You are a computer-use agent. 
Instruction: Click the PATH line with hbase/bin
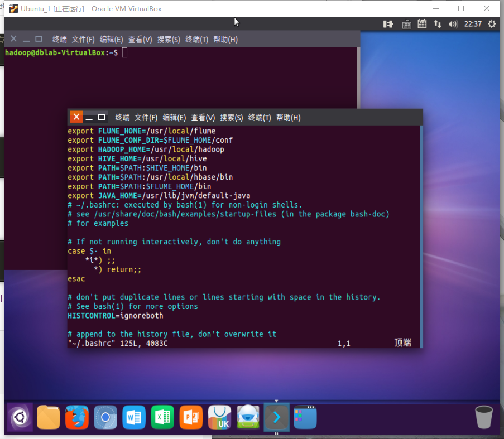point(150,177)
